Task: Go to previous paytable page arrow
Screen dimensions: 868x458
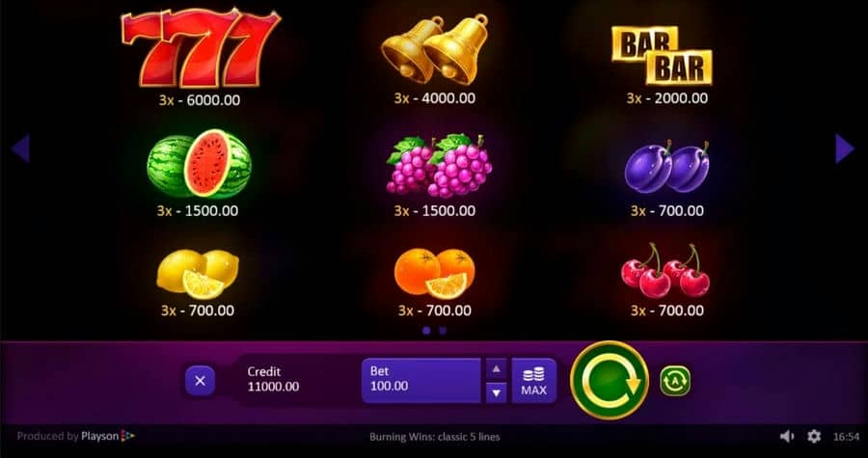Action: coord(20,148)
